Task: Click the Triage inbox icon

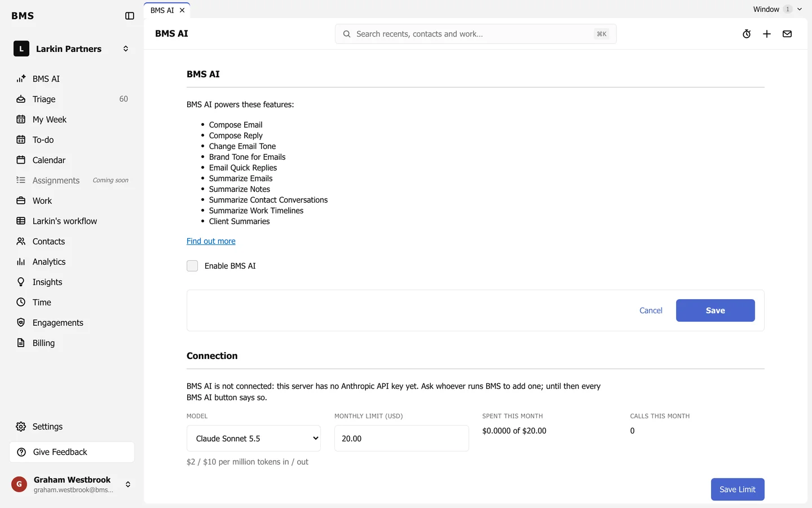Action: point(21,99)
